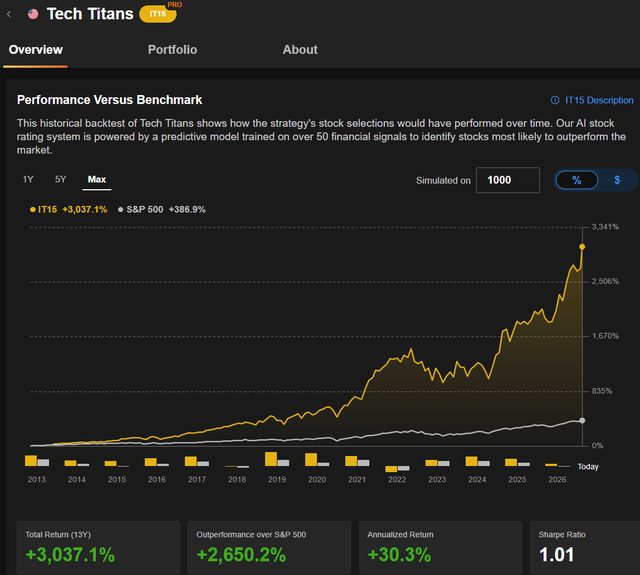Switch chart to dollar mode
The height and width of the screenshot is (575, 640).
pos(617,180)
